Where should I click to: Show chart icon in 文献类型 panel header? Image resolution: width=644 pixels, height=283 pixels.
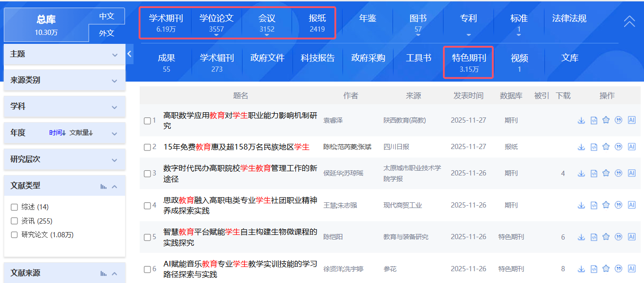[x=103, y=186]
